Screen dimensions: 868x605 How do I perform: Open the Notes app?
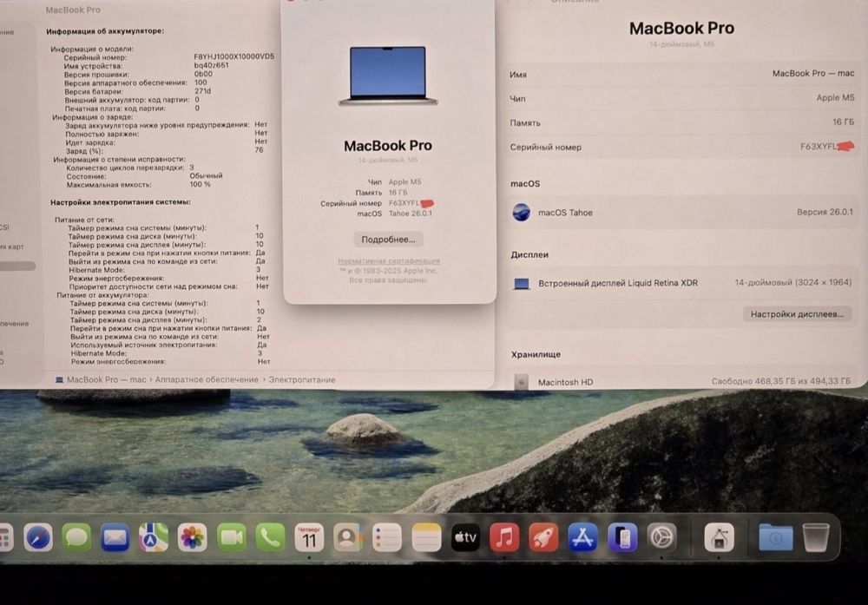[x=426, y=537]
